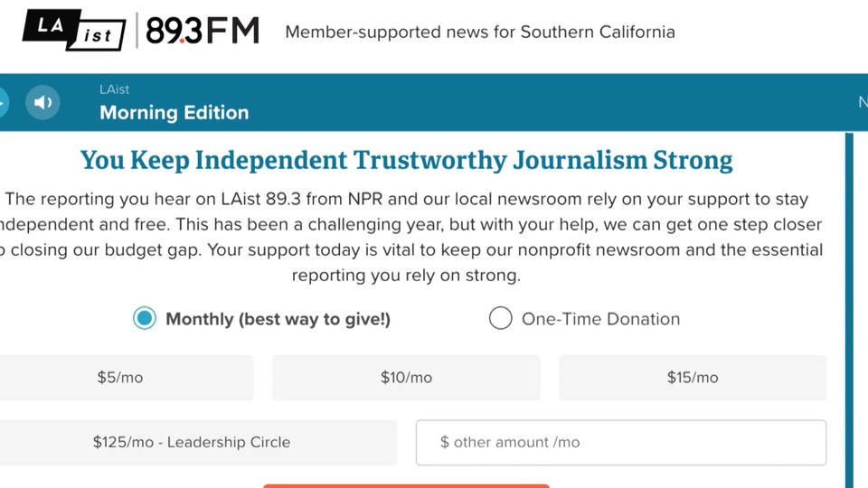Click the LAist logo icon
This screenshot has height=488, width=868.
point(73,30)
